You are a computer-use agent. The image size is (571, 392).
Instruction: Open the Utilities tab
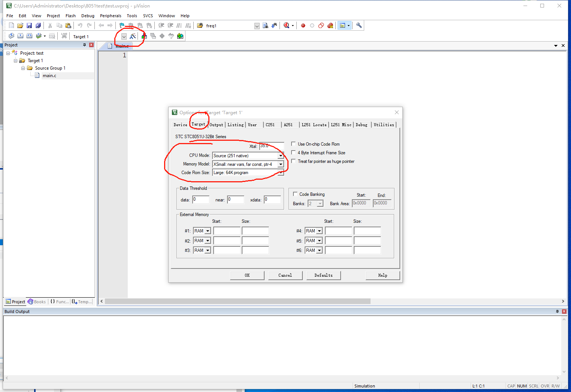coord(384,125)
